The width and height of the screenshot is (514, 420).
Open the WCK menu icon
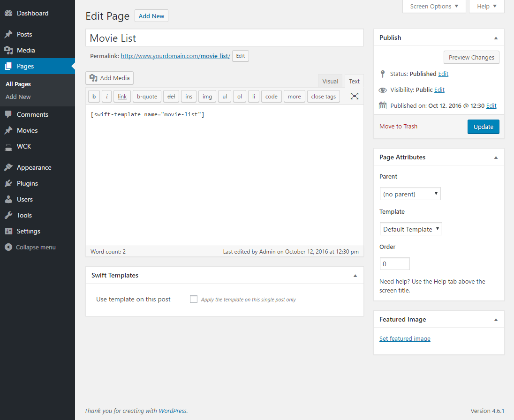pos(8,147)
